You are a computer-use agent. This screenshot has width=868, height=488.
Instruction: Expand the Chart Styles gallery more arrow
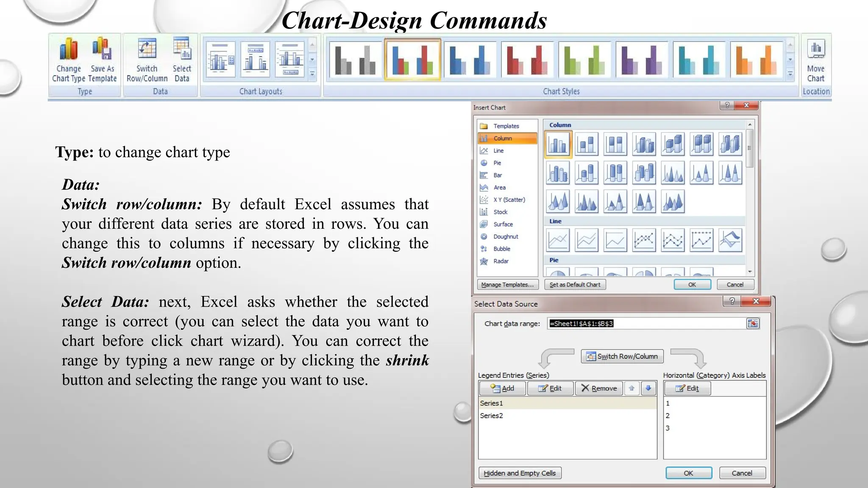pyautogui.click(x=790, y=74)
